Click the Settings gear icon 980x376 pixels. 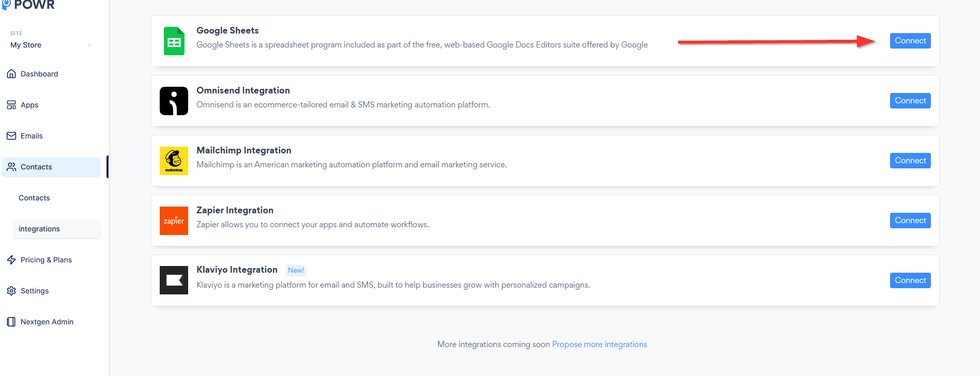tap(11, 291)
